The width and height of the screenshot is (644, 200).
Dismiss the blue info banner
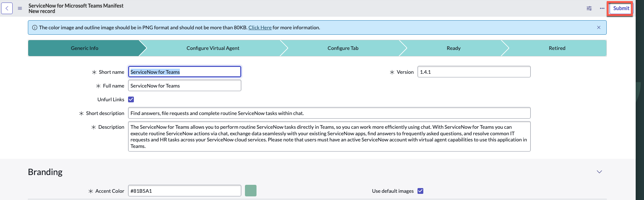pos(599,27)
